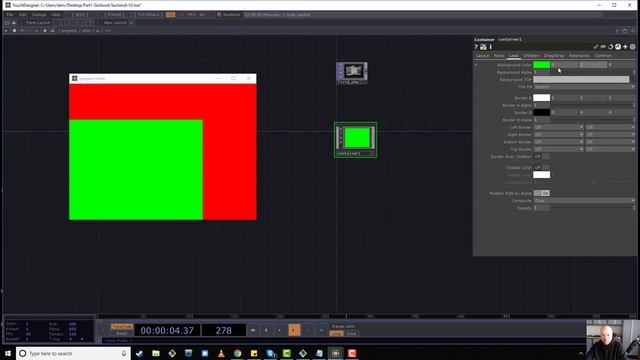Jump to timeline start button

[x=253, y=330]
